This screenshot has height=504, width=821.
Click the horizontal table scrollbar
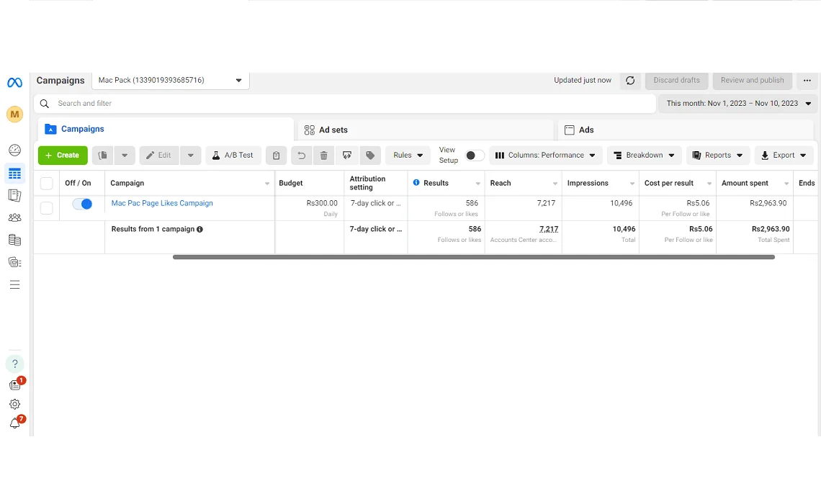tap(473, 257)
